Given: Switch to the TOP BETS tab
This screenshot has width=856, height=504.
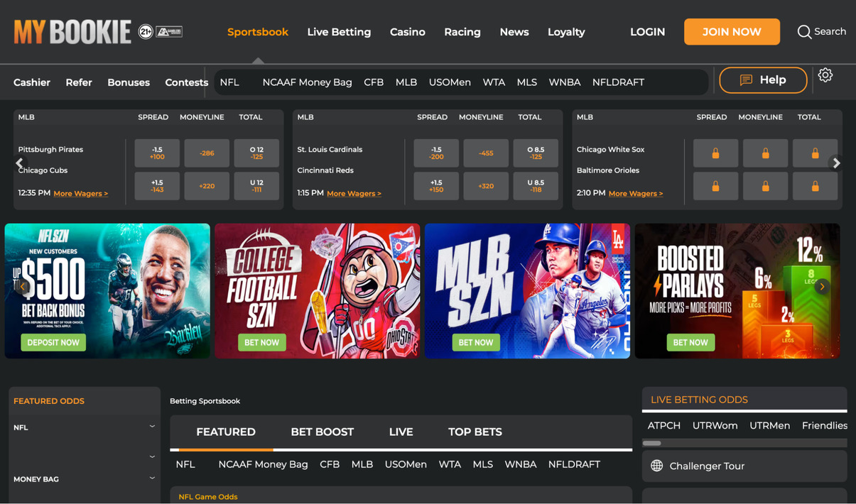Looking at the screenshot, I should 475,432.
